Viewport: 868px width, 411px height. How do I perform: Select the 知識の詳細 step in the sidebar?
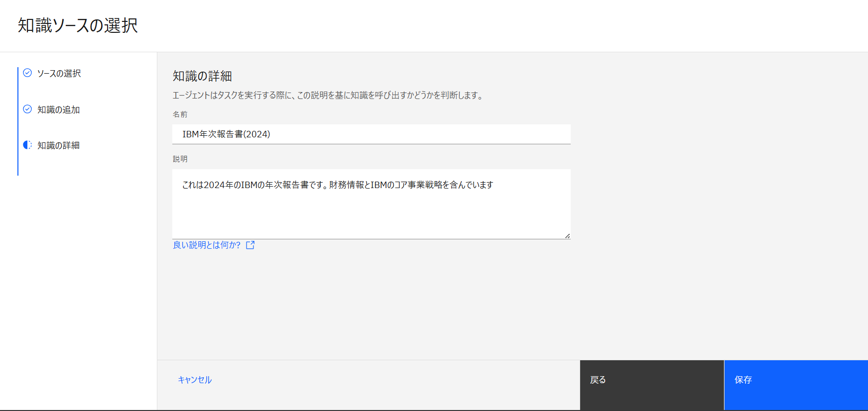coord(58,145)
